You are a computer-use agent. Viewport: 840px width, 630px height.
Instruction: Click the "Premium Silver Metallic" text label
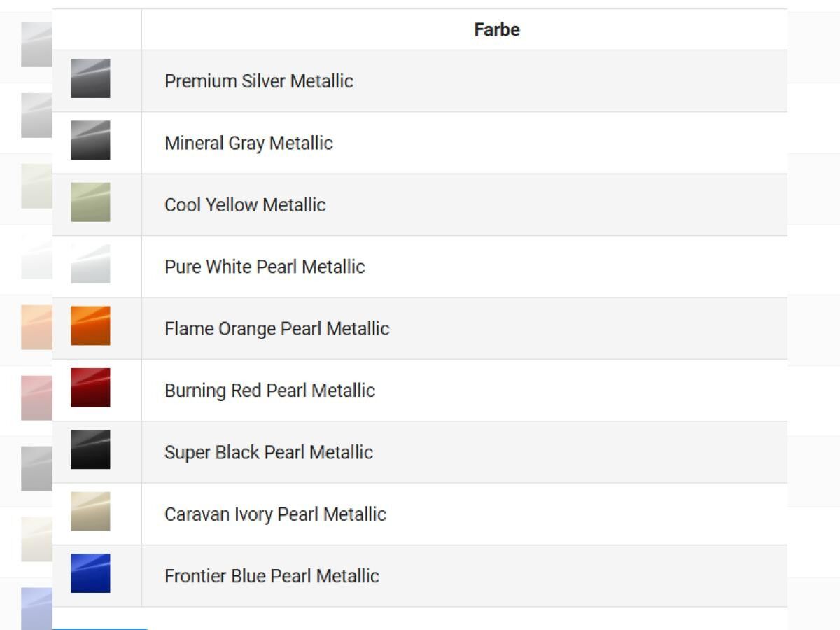pos(259,81)
